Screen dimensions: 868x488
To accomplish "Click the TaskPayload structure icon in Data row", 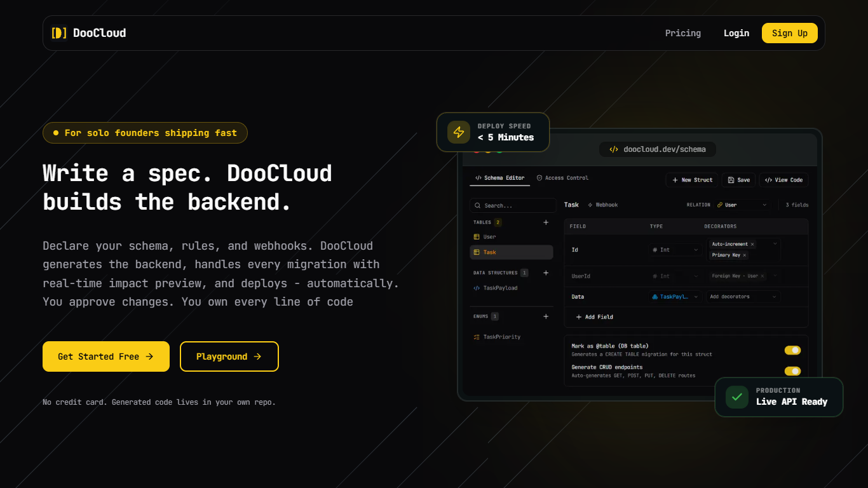I will tap(655, 297).
